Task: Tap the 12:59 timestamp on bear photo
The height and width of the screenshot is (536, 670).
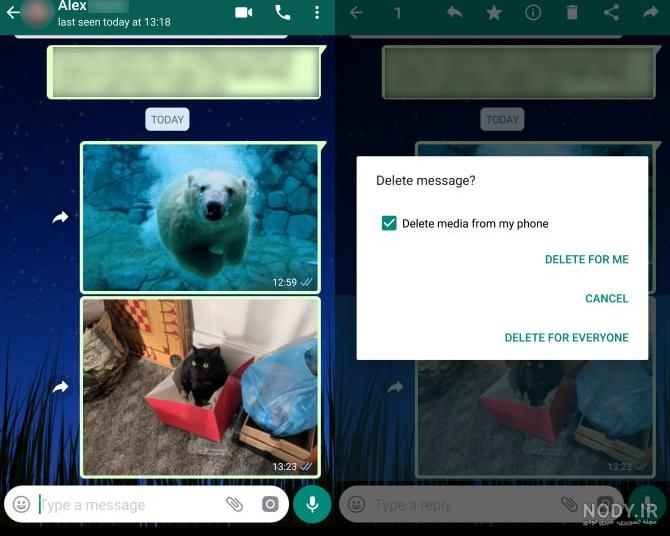Action: (284, 282)
